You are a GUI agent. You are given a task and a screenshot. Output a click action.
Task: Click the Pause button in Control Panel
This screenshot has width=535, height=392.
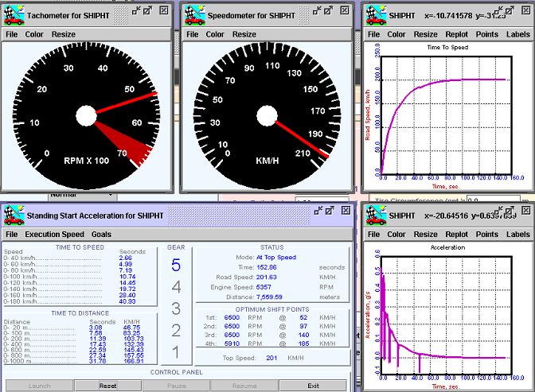click(177, 386)
